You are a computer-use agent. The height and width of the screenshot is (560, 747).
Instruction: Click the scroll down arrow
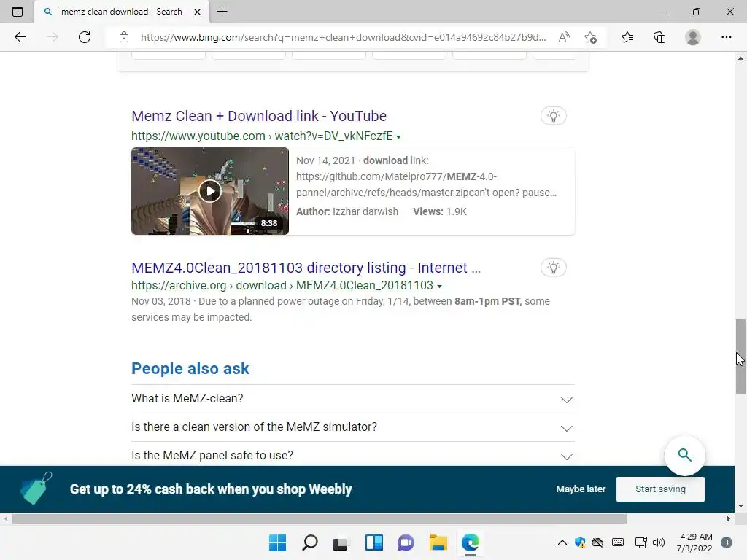click(x=740, y=506)
